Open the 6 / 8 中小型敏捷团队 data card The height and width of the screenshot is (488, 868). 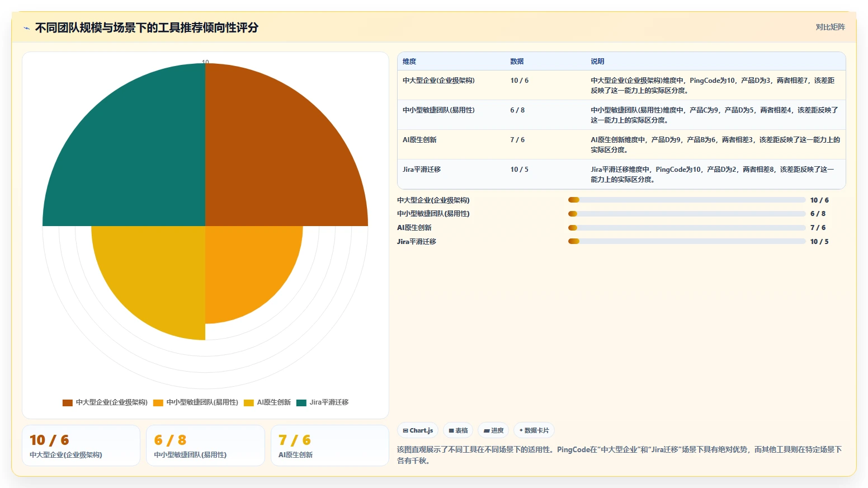(205, 445)
